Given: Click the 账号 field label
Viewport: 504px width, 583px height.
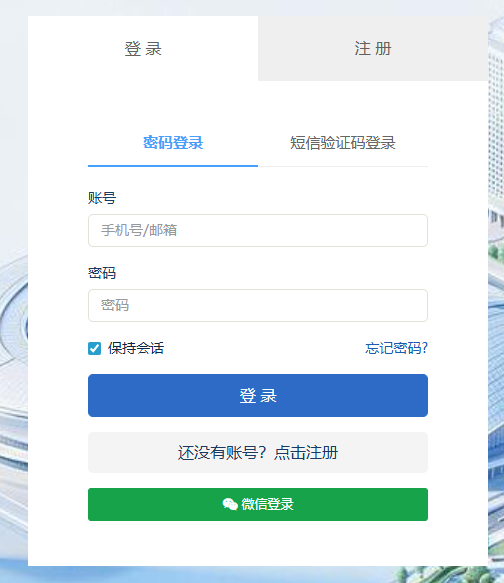Looking at the screenshot, I should click(x=102, y=198).
